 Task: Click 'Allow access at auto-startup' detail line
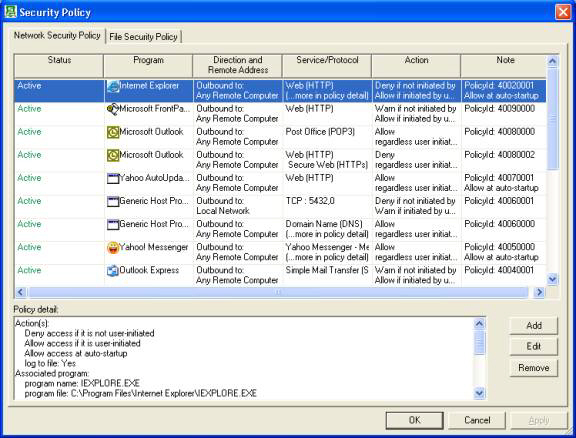point(76,353)
